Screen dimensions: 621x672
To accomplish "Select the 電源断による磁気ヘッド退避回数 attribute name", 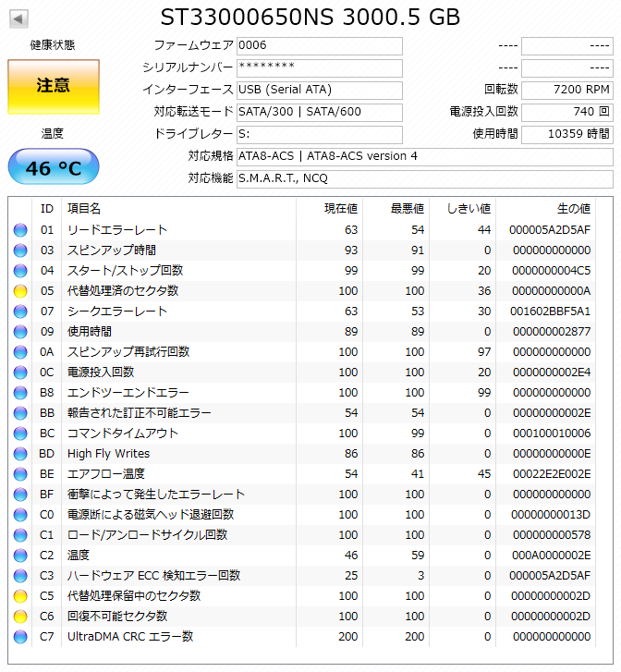I will coord(151,515).
